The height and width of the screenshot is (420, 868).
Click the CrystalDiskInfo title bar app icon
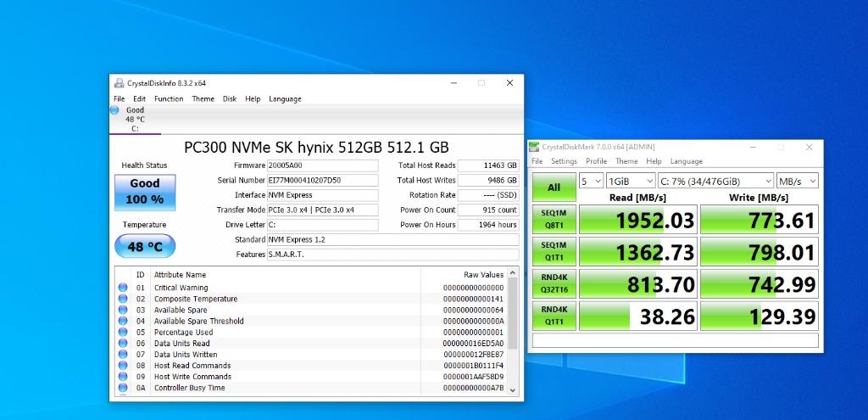[119, 83]
